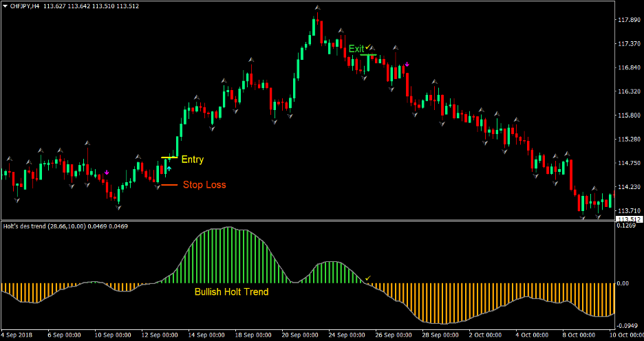644x341 pixels.
Task: Select the fractal arrow above the highest candle
Action: tap(317, 8)
